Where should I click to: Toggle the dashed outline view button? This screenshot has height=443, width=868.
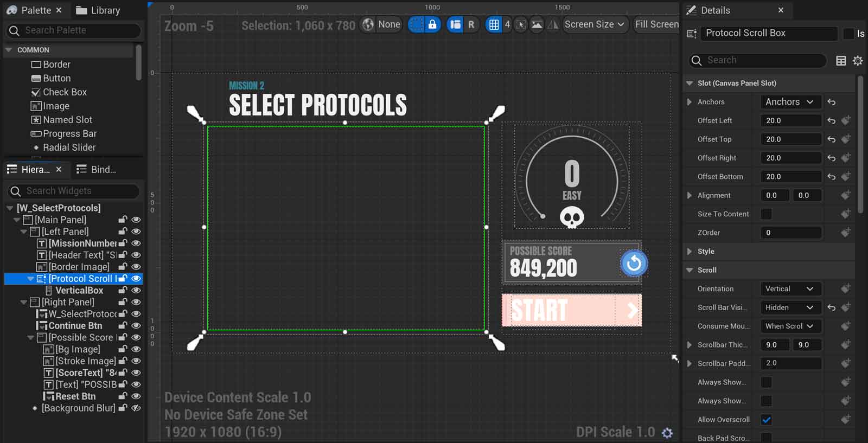(x=416, y=24)
